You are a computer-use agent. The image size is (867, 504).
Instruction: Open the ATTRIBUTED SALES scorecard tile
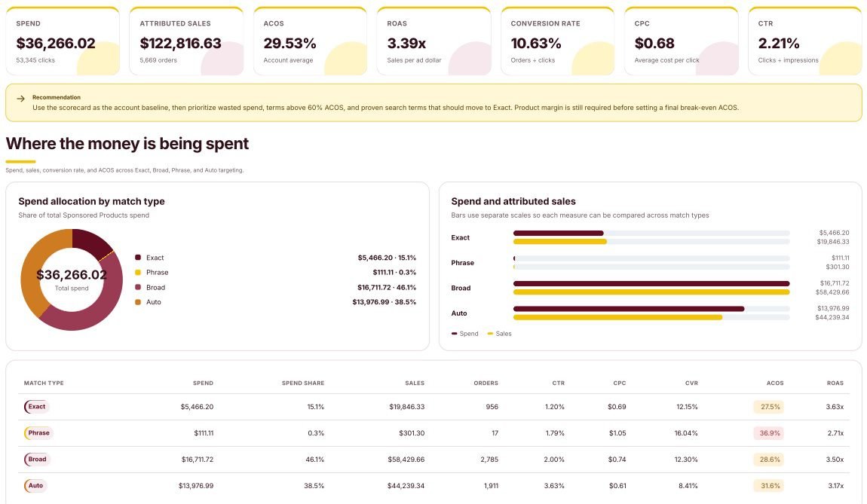tap(186, 41)
